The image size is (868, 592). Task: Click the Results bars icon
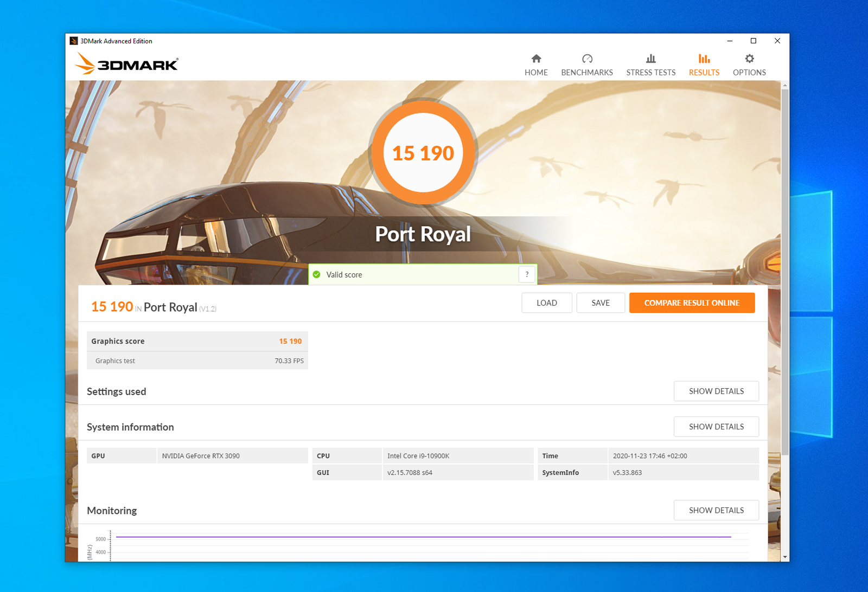coord(704,59)
